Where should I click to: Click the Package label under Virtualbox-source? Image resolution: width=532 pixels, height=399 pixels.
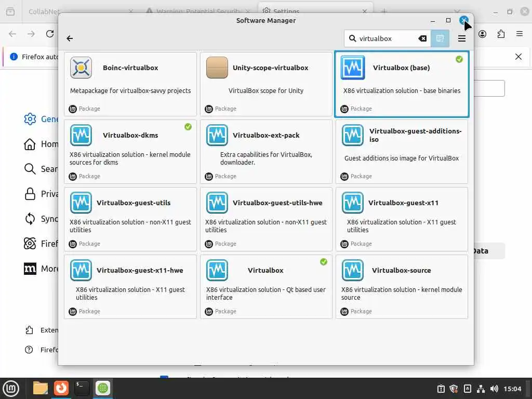point(361,311)
